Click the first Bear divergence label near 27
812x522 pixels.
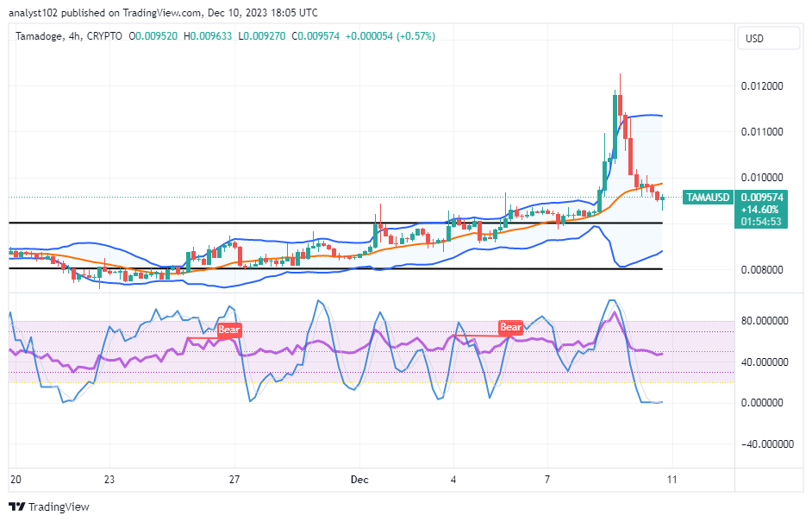click(229, 330)
